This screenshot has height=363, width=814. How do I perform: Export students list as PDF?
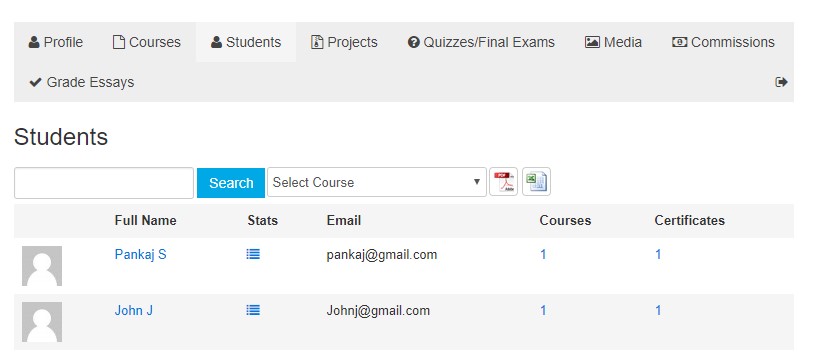click(x=503, y=182)
